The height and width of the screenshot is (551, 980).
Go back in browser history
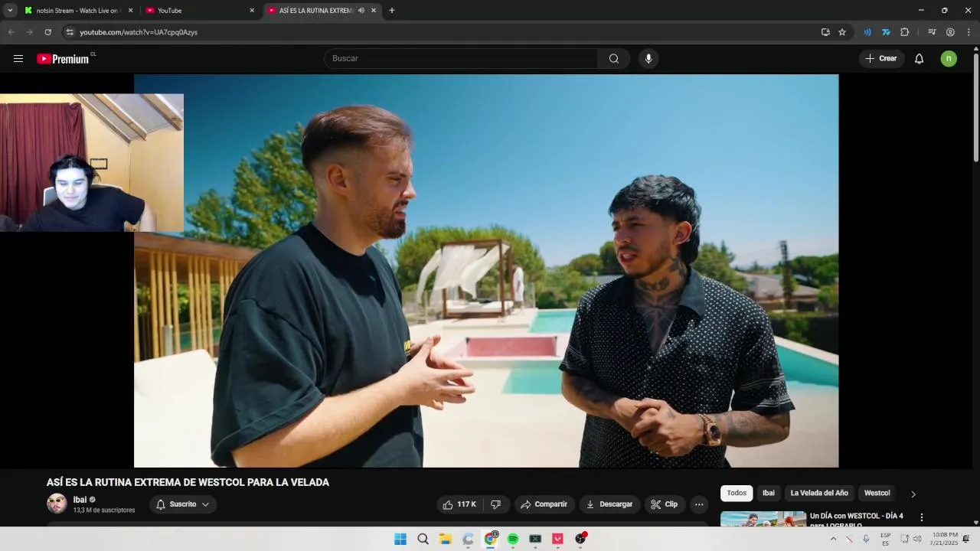pos(11,32)
